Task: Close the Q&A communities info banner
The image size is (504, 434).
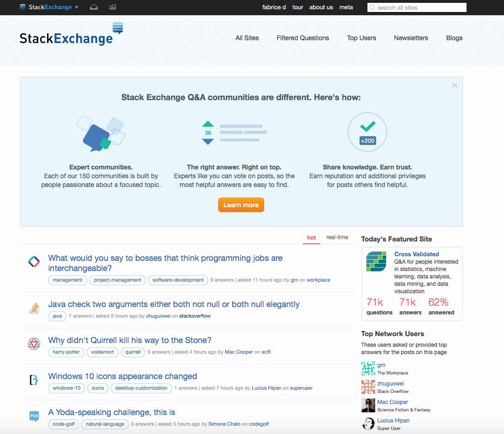Action: [455, 85]
